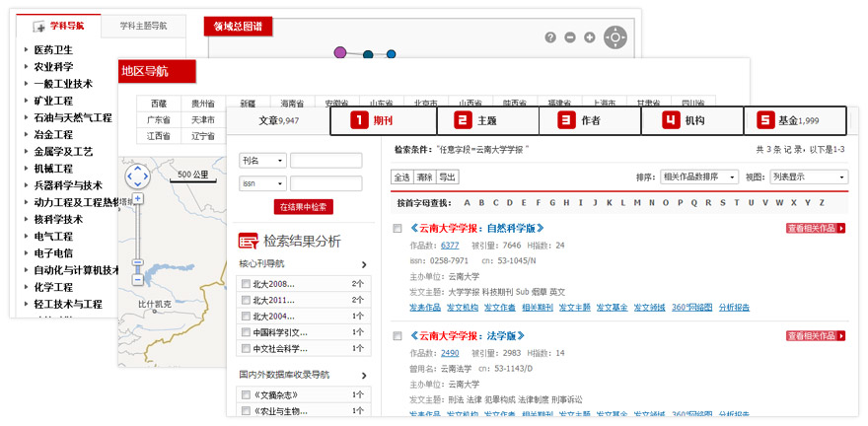
Task: Expand the 医药卫生 subject tree item
Action: tap(27, 49)
